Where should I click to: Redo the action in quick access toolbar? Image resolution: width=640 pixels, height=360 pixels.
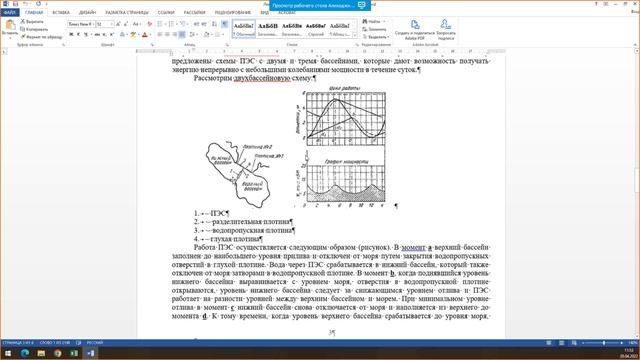(38, 4)
